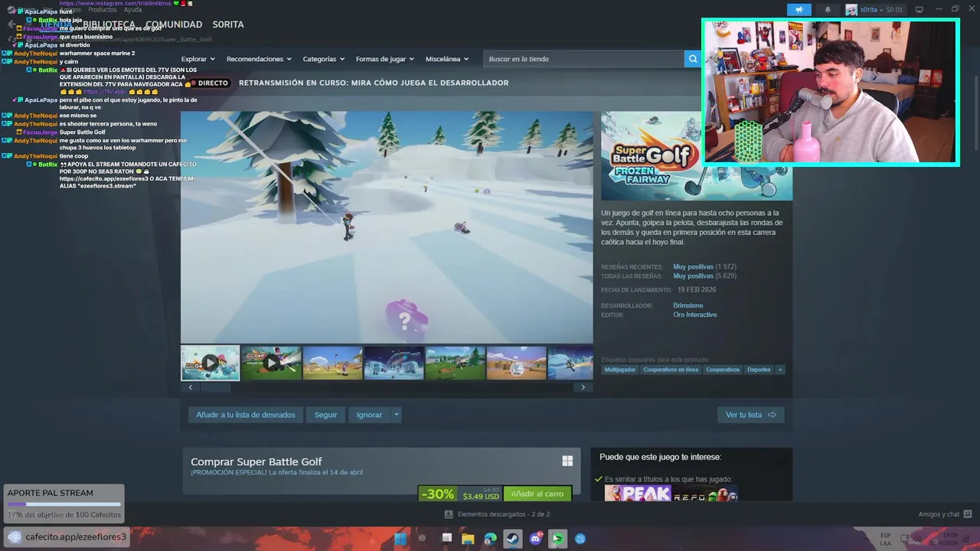
Task: Expand the Categorías menu
Action: click(x=324, y=59)
